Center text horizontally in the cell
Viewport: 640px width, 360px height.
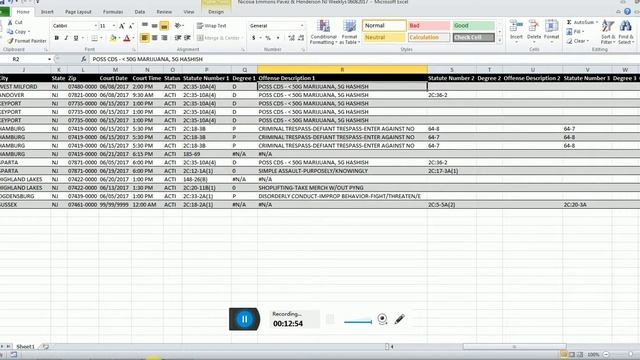tap(154, 38)
